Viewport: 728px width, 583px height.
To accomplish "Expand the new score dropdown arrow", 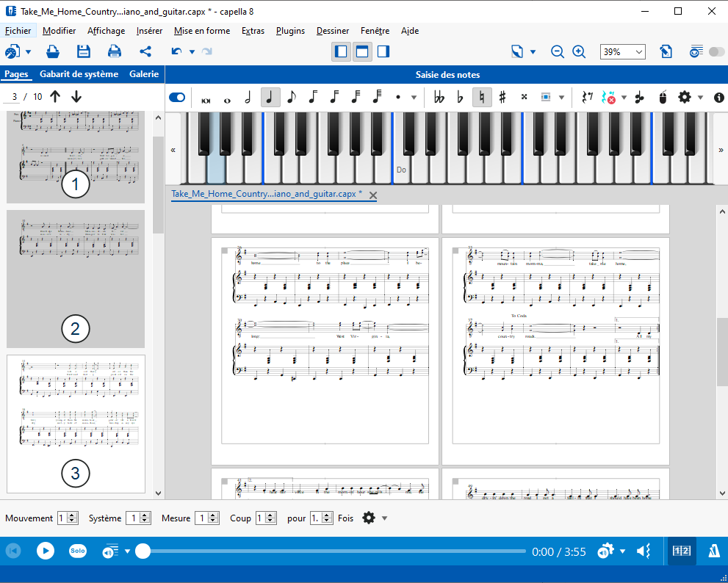I will (x=28, y=52).
